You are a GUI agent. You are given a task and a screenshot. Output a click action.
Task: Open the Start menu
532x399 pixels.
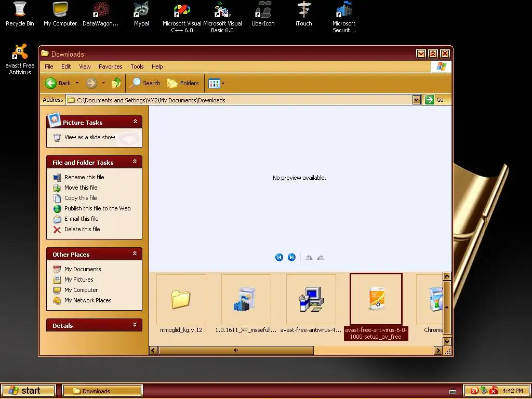(x=29, y=391)
